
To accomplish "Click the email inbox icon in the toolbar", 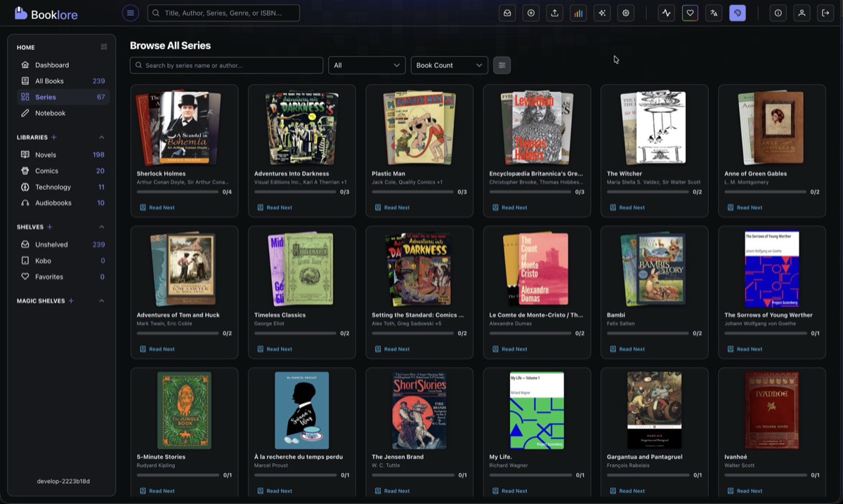I will point(507,13).
